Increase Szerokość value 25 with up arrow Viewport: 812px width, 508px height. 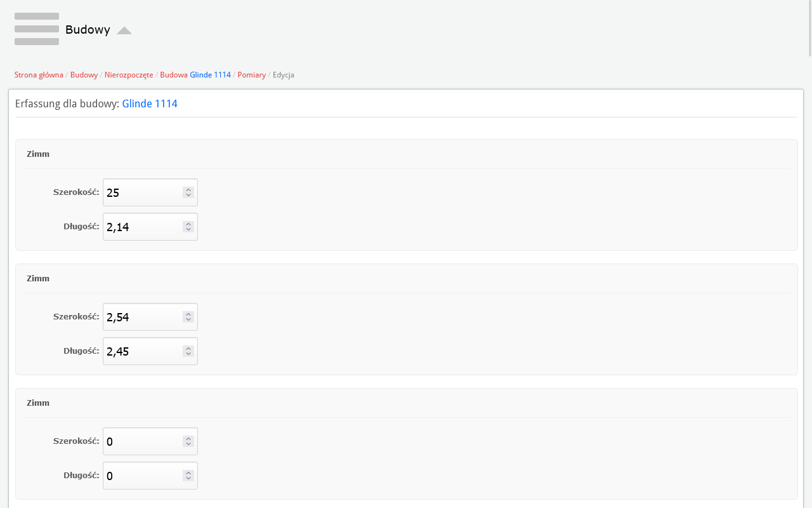(x=188, y=190)
